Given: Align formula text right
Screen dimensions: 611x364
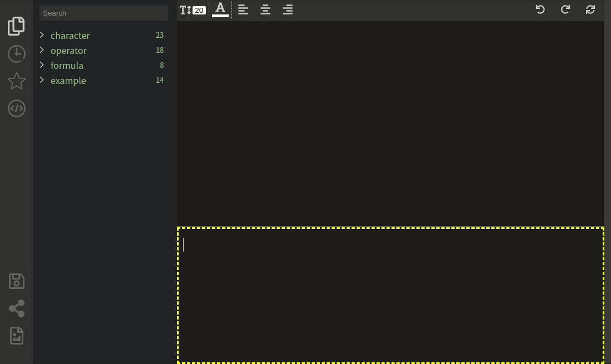Looking at the screenshot, I should tap(288, 9).
